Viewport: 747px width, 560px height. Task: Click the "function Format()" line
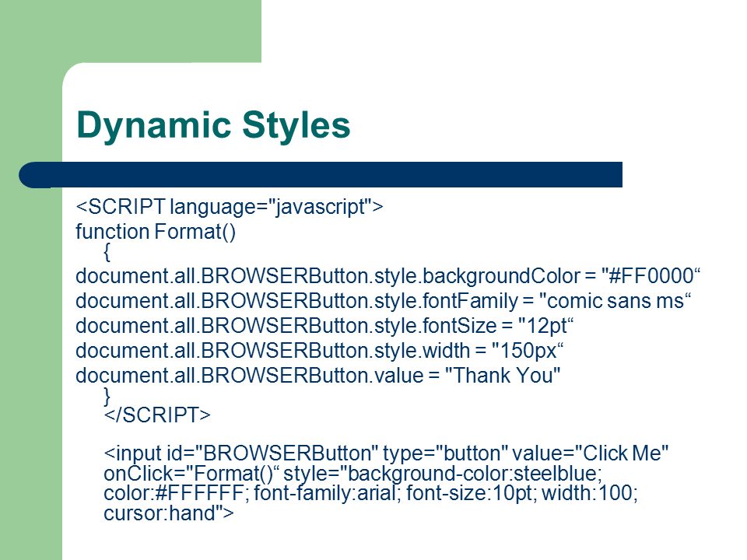tap(156, 232)
